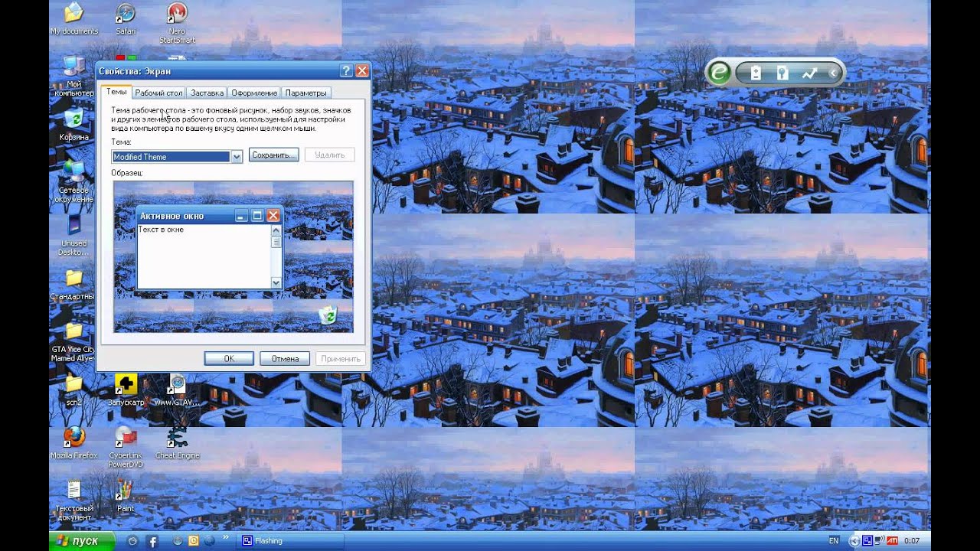
Task: Click the red ATI tray icon
Action: (x=892, y=541)
